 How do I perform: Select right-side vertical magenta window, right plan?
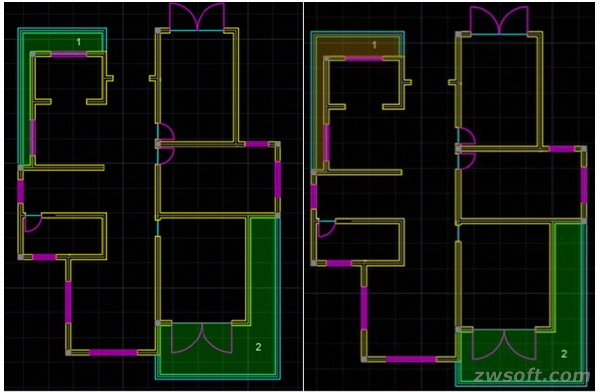click(584, 185)
